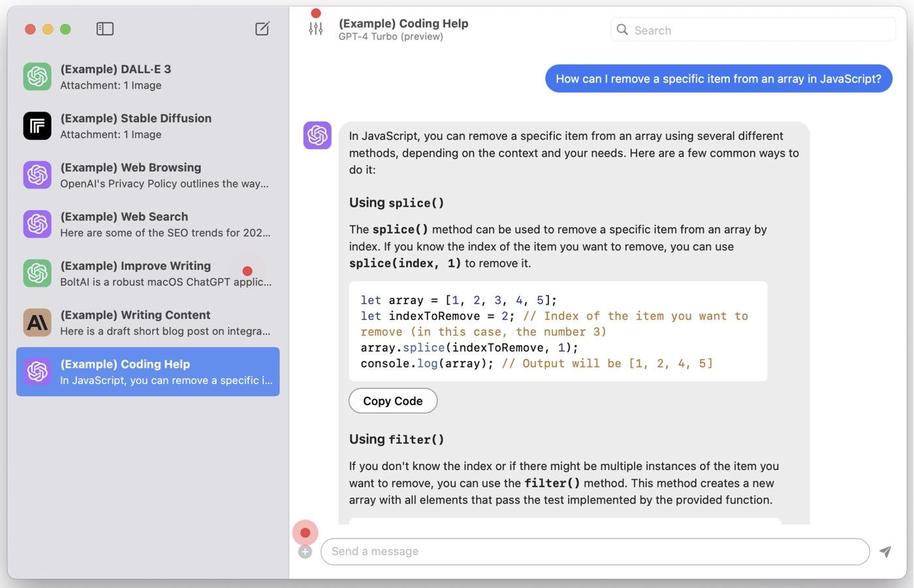Toggle the sidebar visibility icon
Screen dimensions: 914x588
tap(104, 29)
